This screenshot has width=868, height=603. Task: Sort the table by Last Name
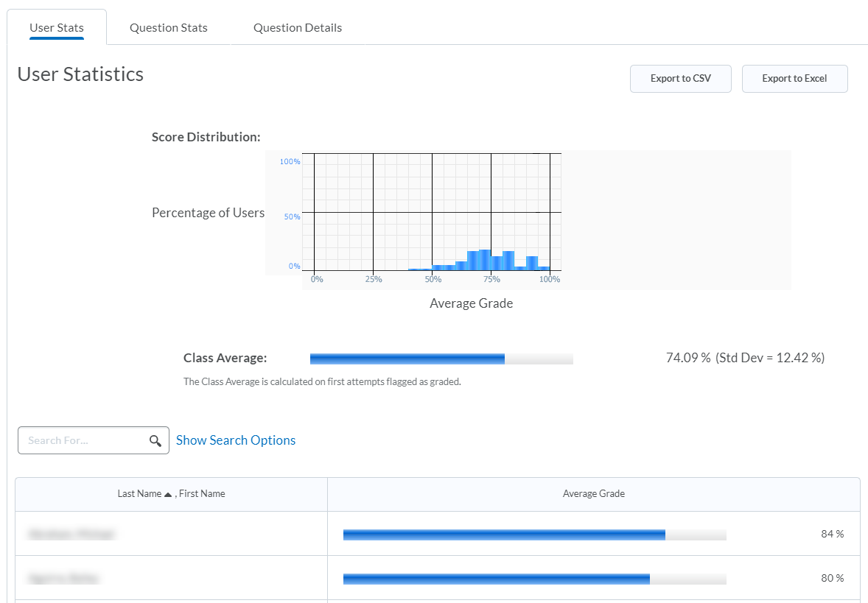[139, 494]
